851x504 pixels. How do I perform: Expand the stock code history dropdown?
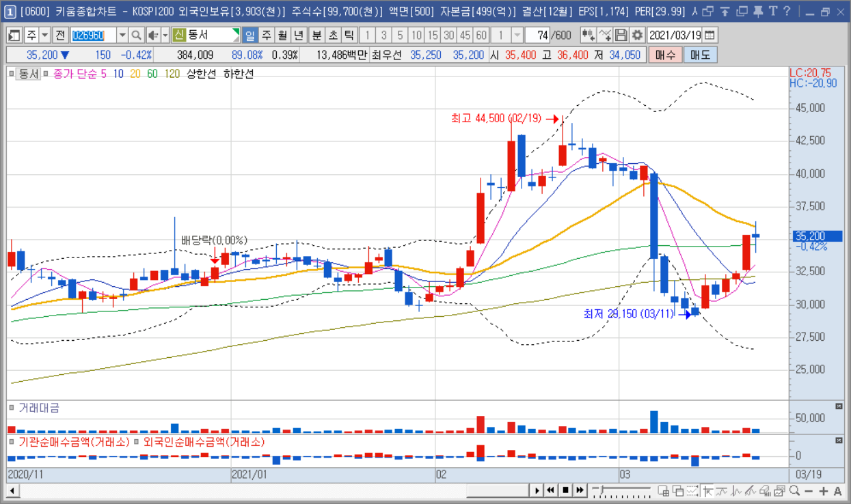pos(122,35)
